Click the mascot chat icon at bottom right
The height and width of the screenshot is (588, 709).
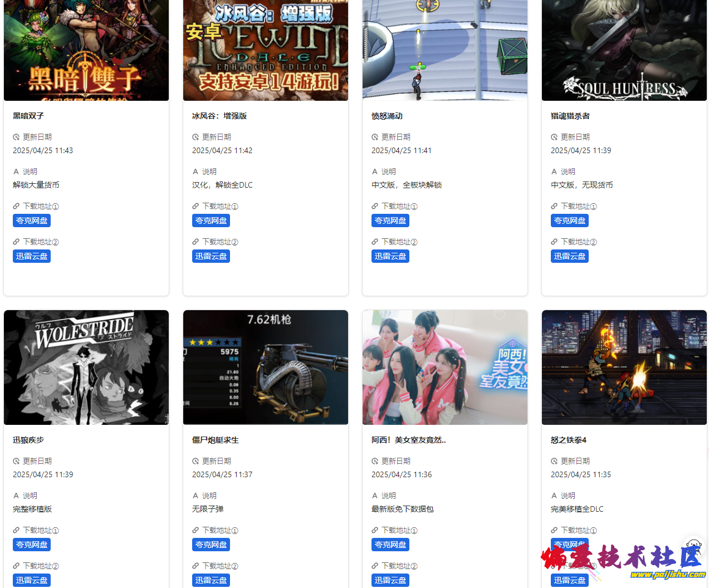(x=693, y=546)
